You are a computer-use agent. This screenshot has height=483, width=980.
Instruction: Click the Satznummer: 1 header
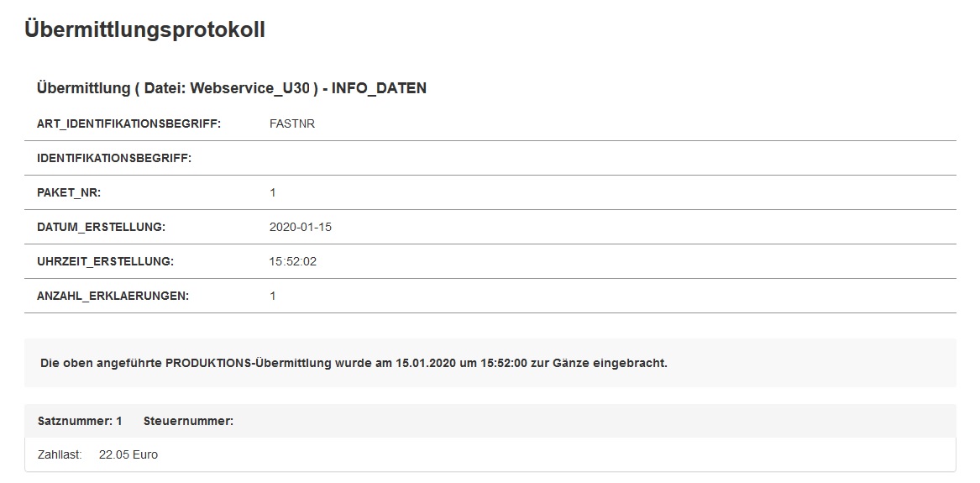(x=80, y=421)
